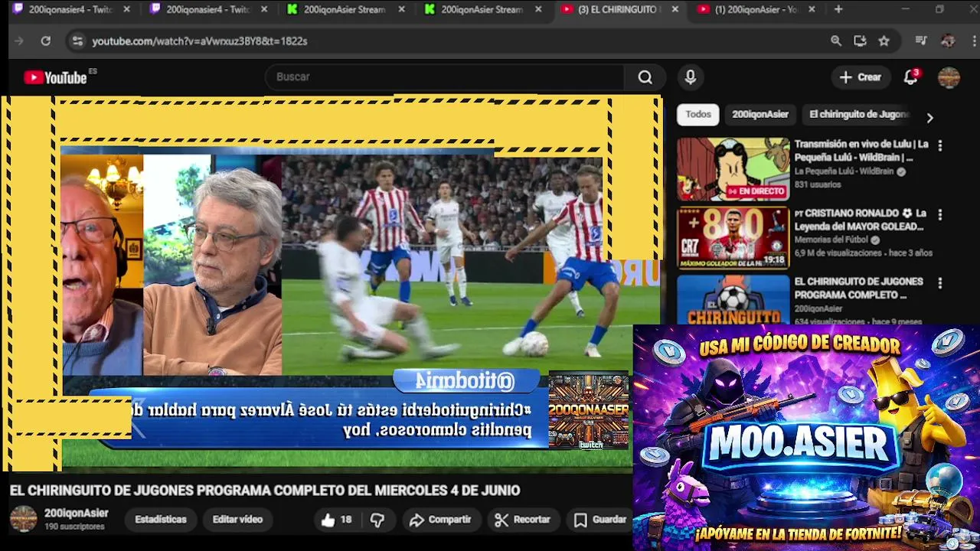Click the Compartir button
The width and height of the screenshot is (980, 551).
440,520
